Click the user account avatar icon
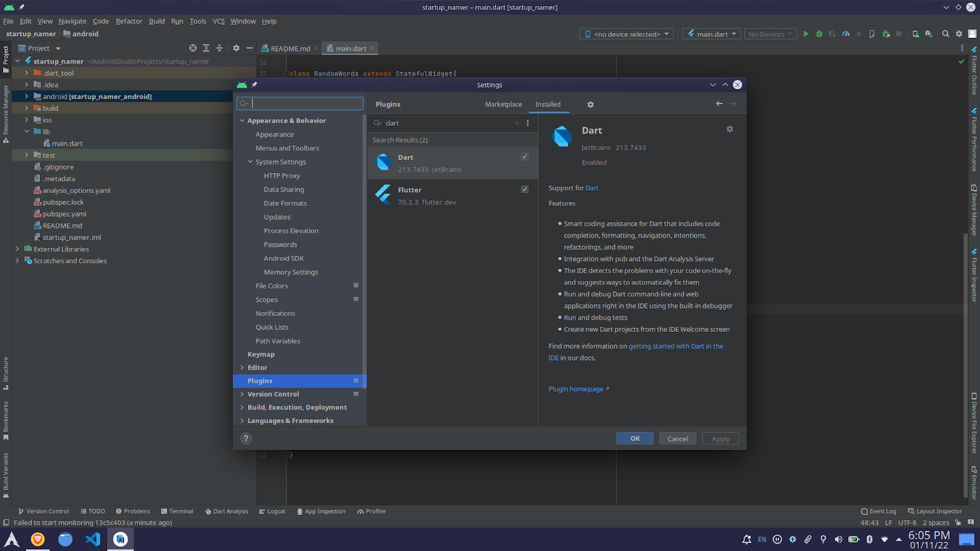 coord(973,34)
